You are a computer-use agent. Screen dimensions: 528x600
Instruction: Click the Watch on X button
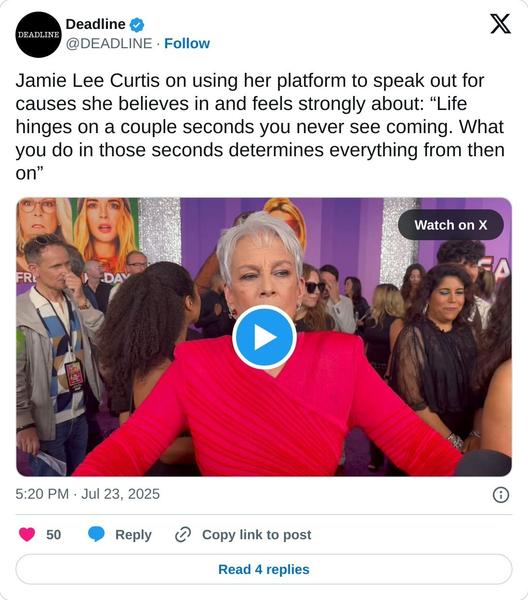pos(451,225)
